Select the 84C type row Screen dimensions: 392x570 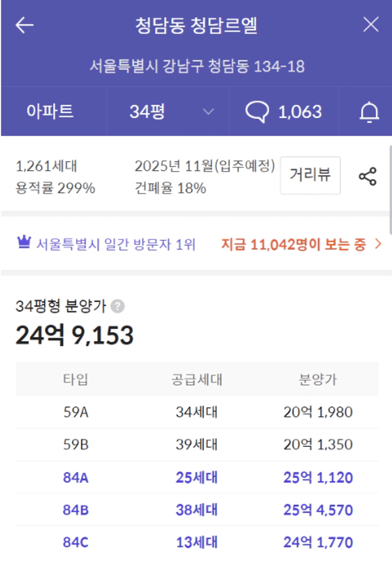tap(197, 542)
